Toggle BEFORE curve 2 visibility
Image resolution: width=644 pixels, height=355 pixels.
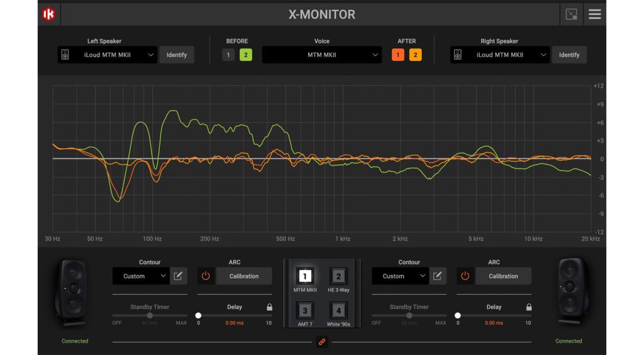[245, 55]
